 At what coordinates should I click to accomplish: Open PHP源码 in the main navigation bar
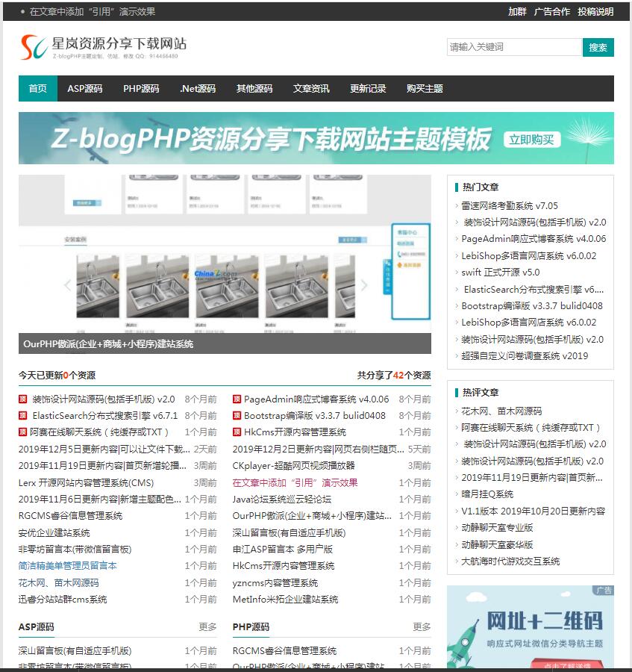click(141, 88)
